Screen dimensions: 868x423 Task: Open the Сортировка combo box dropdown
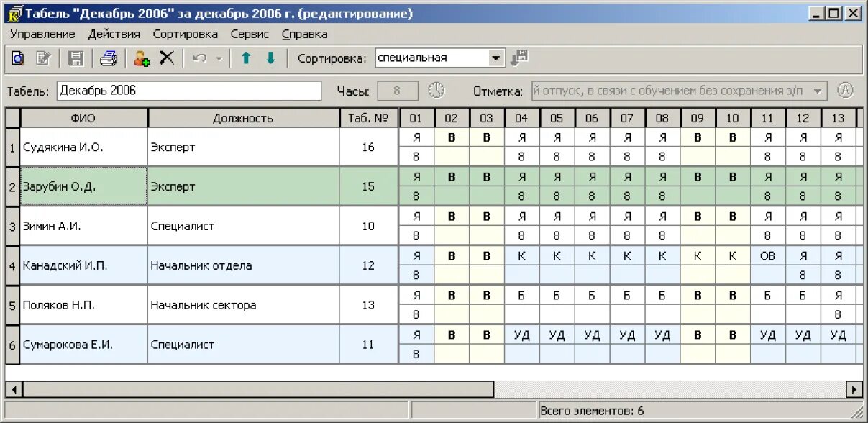tap(497, 58)
